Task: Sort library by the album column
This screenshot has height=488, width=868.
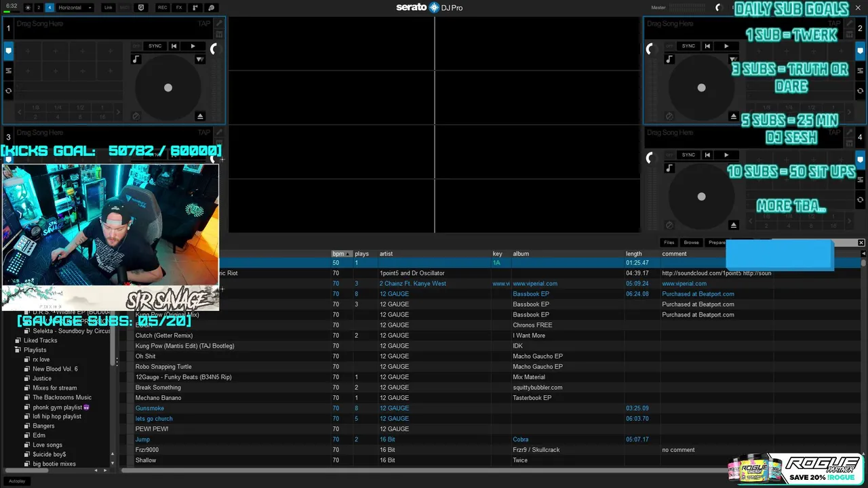Action: click(568, 253)
